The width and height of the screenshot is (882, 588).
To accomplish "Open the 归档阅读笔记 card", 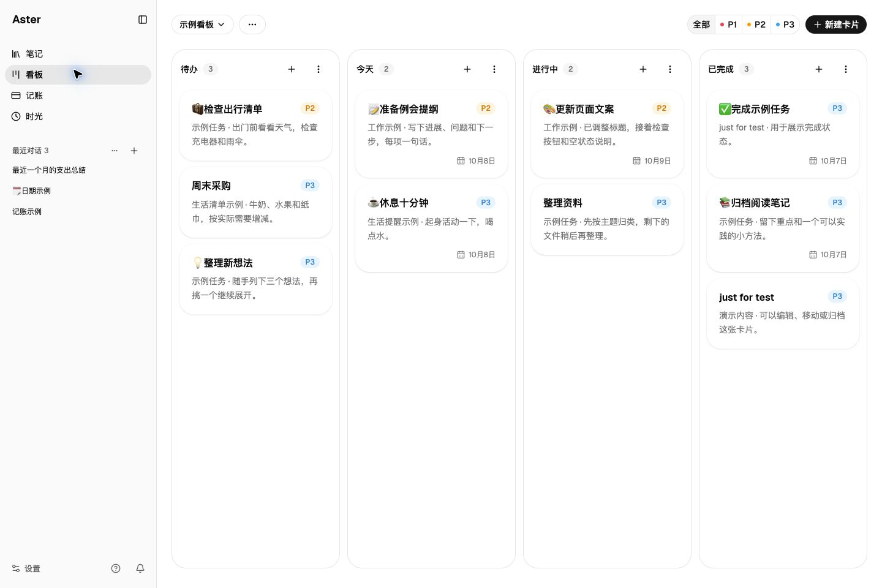I will [x=783, y=228].
